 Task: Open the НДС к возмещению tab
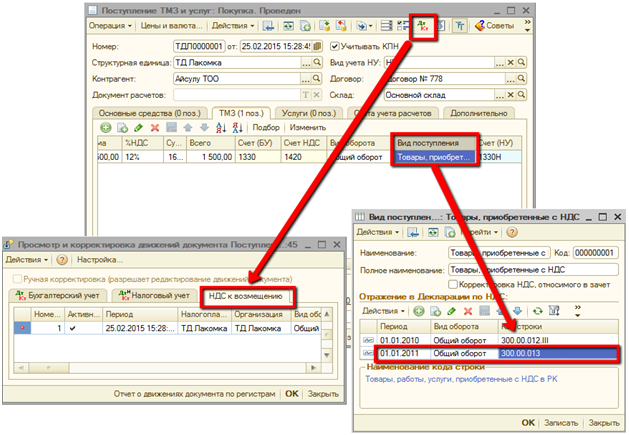(x=246, y=295)
